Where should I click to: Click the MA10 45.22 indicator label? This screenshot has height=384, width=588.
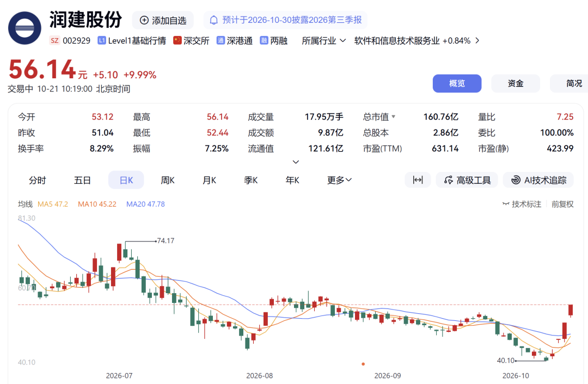click(x=97, y=204)
